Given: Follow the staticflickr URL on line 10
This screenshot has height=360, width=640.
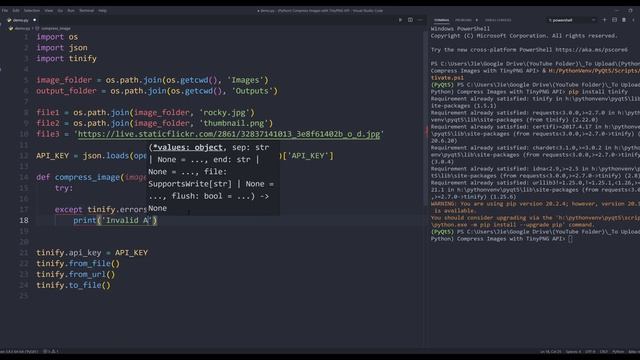Looking at the screenshot, I should coord(229,134).
